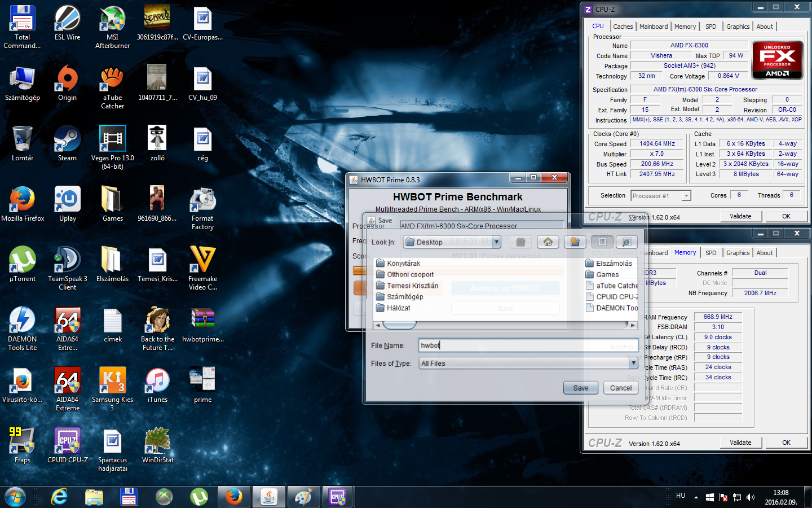
Task: Open the Steam desktop icon
Action: 68,143
